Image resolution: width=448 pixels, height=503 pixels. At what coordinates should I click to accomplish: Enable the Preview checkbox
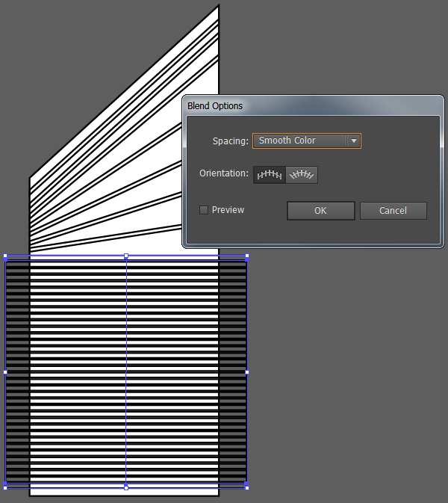coord(204,210)
